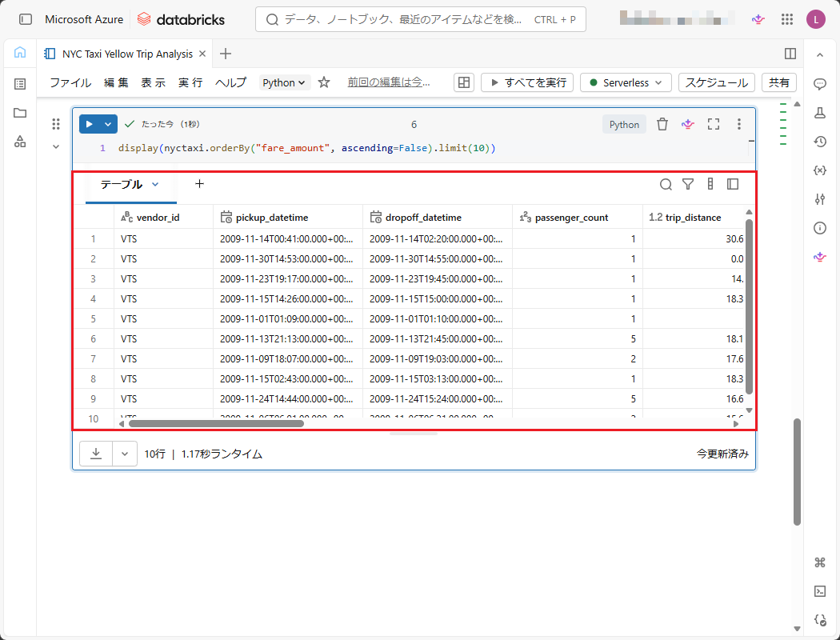The height and width of the screenshot is (640, 840).
Task: Open the Databricks Assistant icon in cell toolbar
Action: [687, 124]
